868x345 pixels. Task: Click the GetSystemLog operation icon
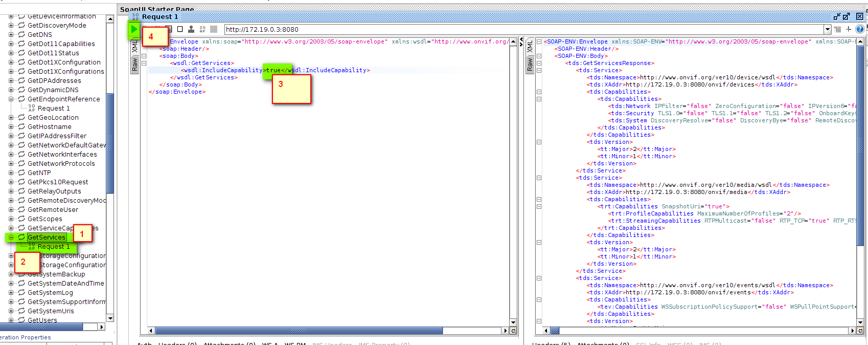(x=21, y=293)
